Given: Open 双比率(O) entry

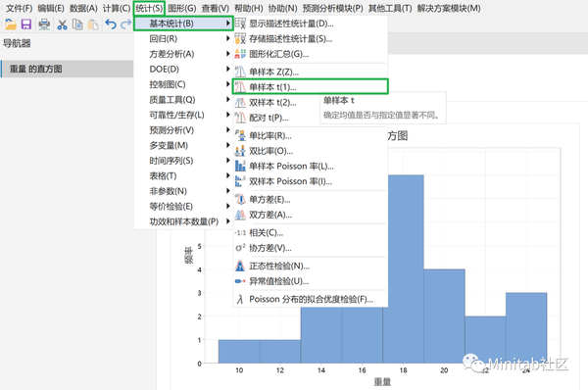Looking at the screenshot, I should coord(311,151).
